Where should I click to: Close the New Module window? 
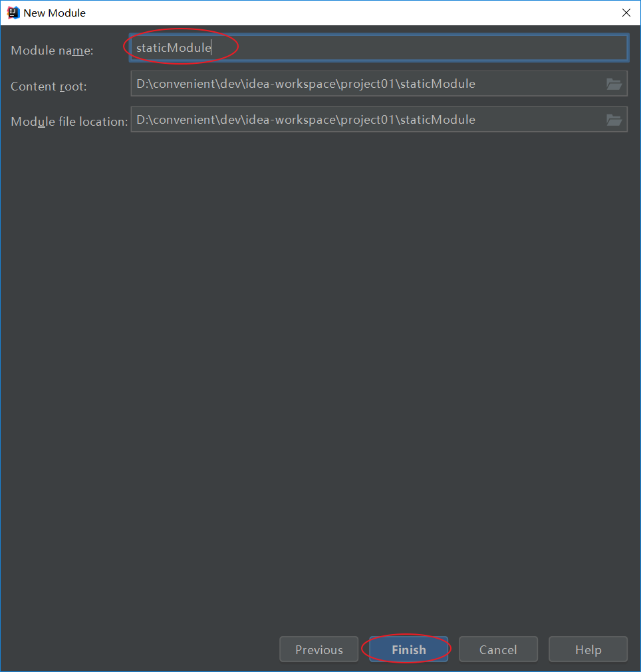pos(626,13)
